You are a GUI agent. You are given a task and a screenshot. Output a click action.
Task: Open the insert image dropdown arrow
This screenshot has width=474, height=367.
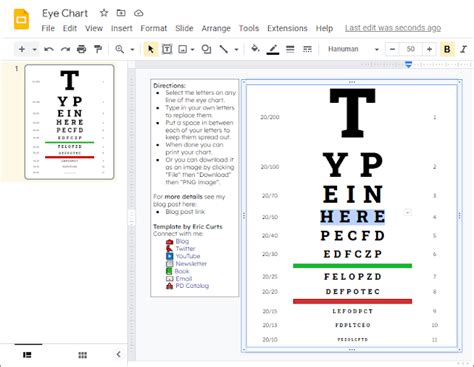(193, 49)
